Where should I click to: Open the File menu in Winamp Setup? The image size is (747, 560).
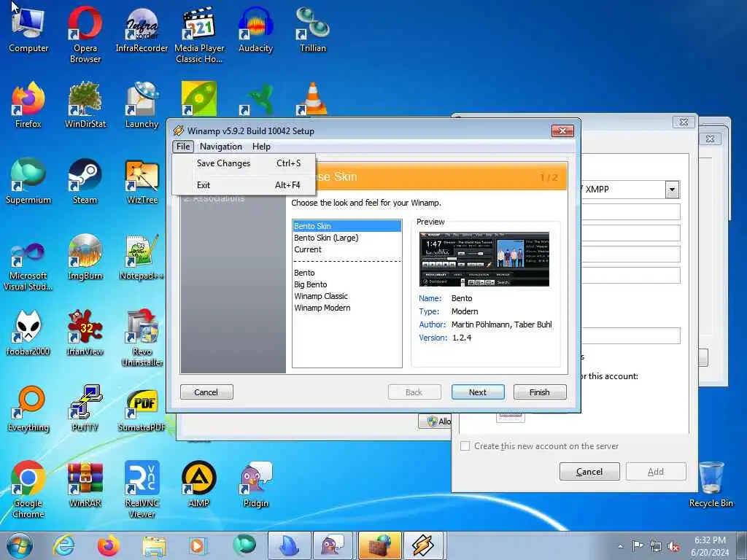point(183,146)
